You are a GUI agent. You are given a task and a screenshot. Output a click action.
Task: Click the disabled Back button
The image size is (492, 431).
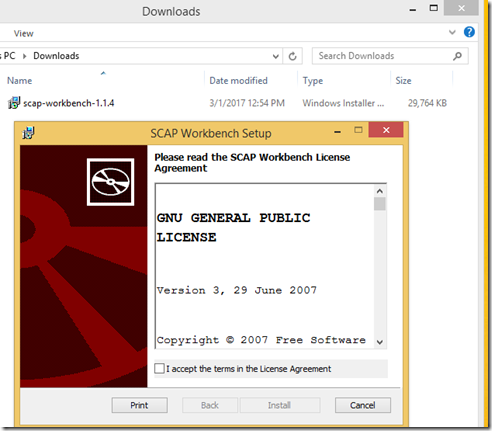pyautogui.click(x=210, y=405)
